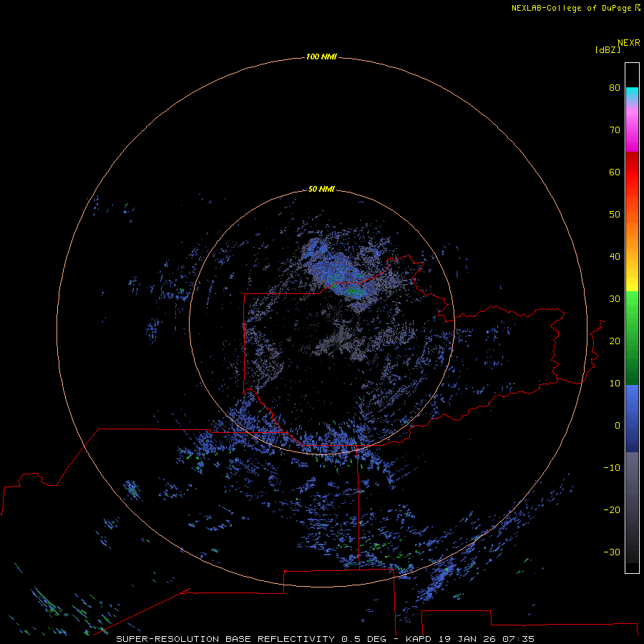Click the 20 dBZ scale value
644x644 pixels.
click(615, 341)
